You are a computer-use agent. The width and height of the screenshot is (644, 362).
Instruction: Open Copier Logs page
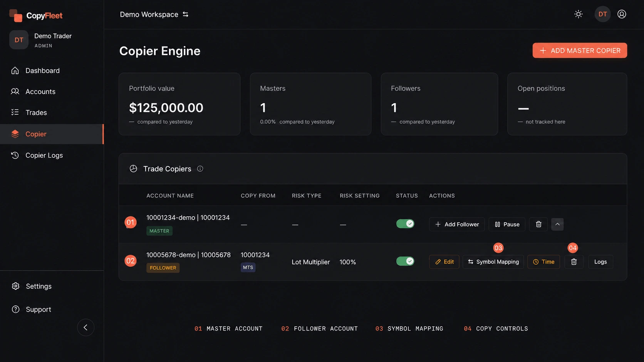tap(52, 155)
